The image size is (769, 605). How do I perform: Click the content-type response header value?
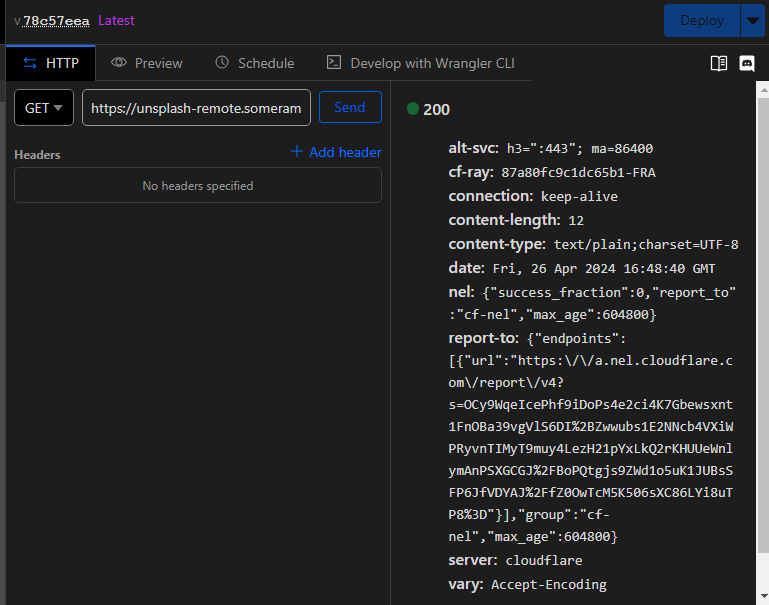tap(645, 245)
